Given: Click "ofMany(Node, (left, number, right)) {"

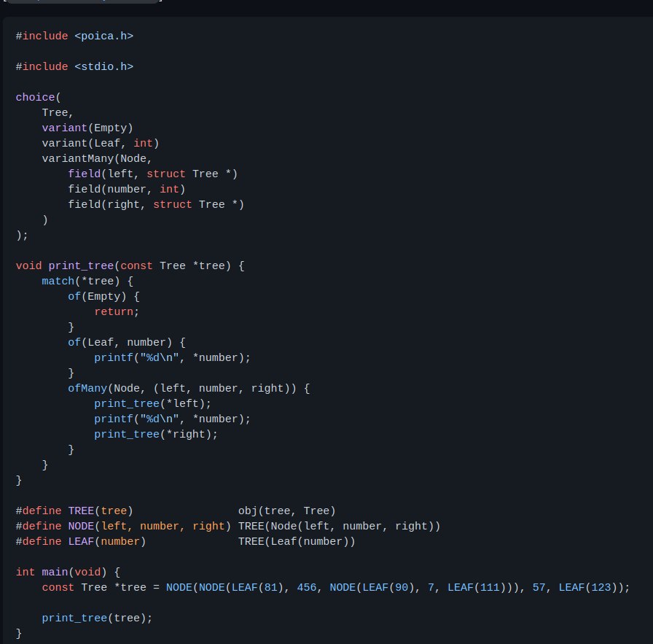Looking at the screenshot, I should point(189,389).
